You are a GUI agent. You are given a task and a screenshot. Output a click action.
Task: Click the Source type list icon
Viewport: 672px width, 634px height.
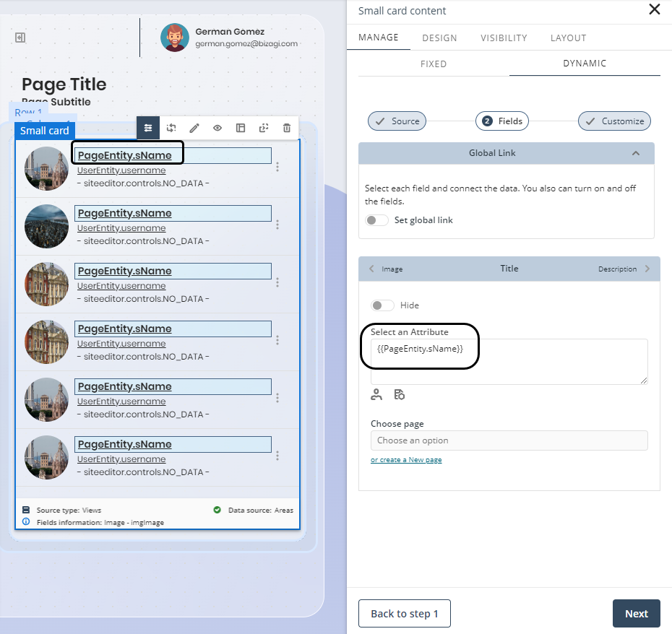click(26, 510)
